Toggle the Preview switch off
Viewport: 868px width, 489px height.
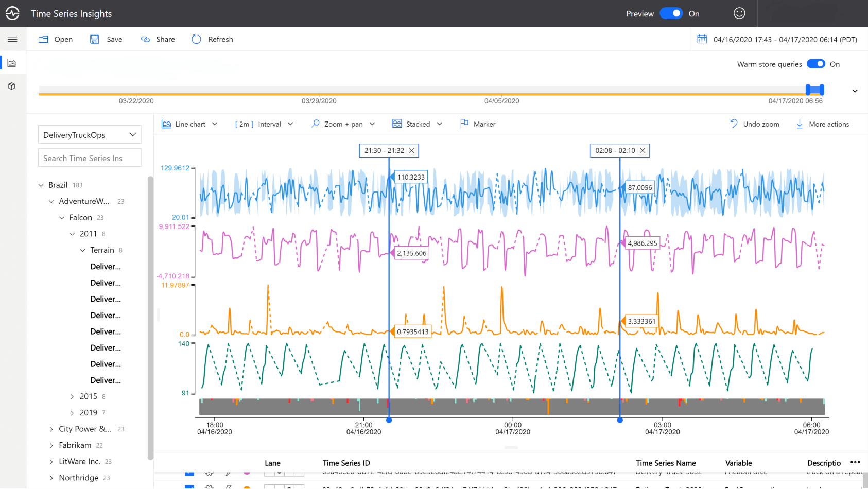[671, 13]
